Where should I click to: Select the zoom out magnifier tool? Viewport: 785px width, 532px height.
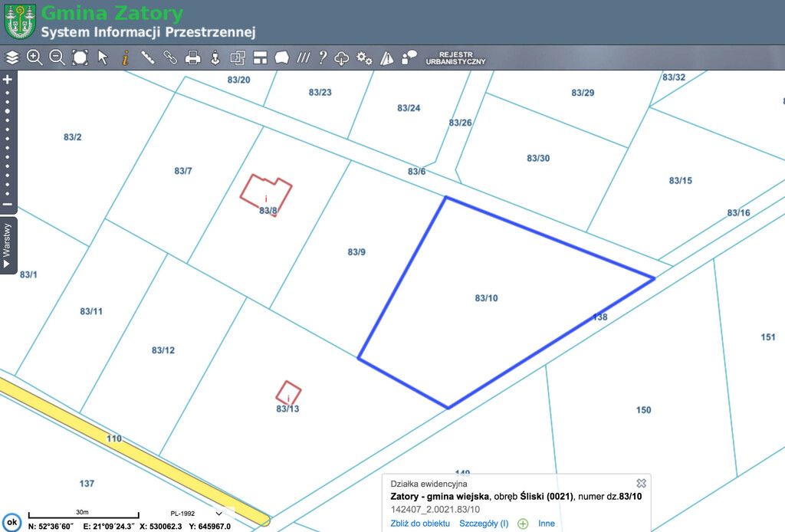tap(57, 58)
